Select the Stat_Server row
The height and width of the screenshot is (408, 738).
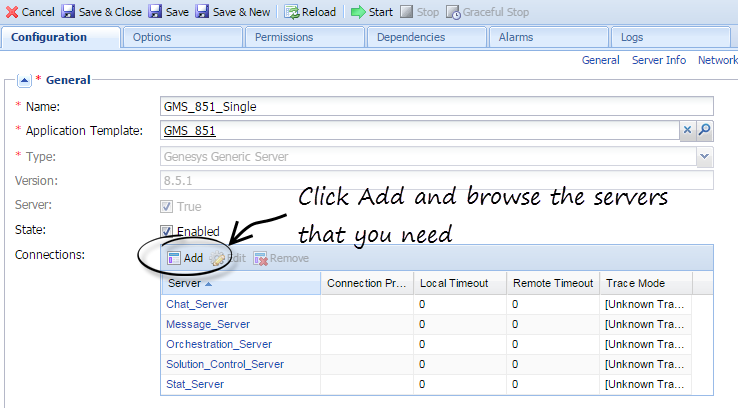coord(194,384)
